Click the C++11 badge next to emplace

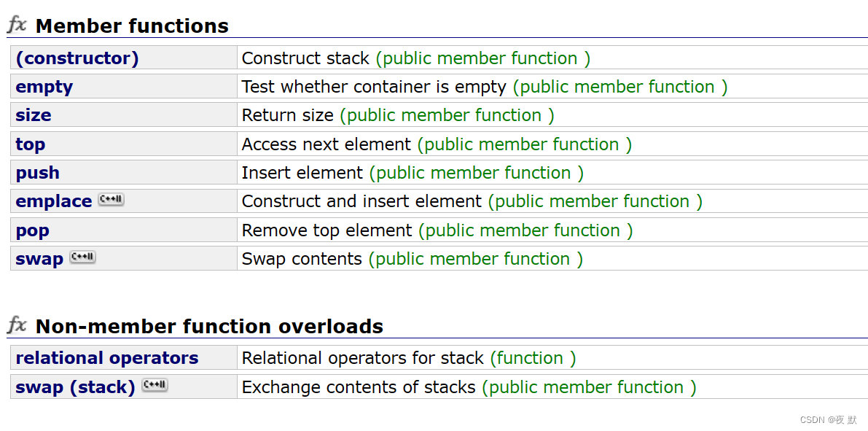(x=112, y=200)
